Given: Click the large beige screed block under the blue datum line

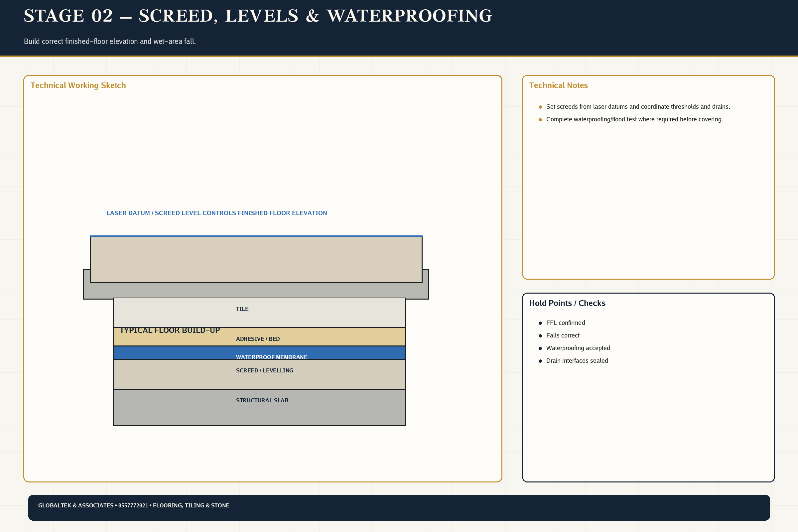Looking at the screenshot, I should point(256,259).
